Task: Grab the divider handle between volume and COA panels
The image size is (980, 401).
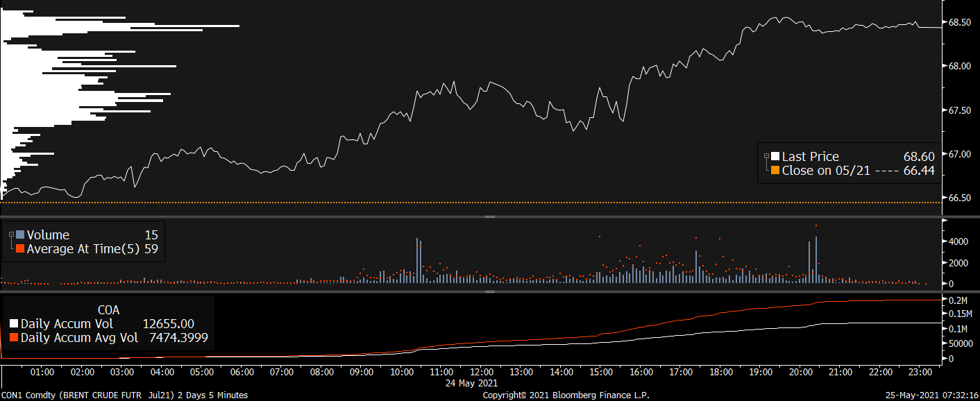Action: pos(490,291)
